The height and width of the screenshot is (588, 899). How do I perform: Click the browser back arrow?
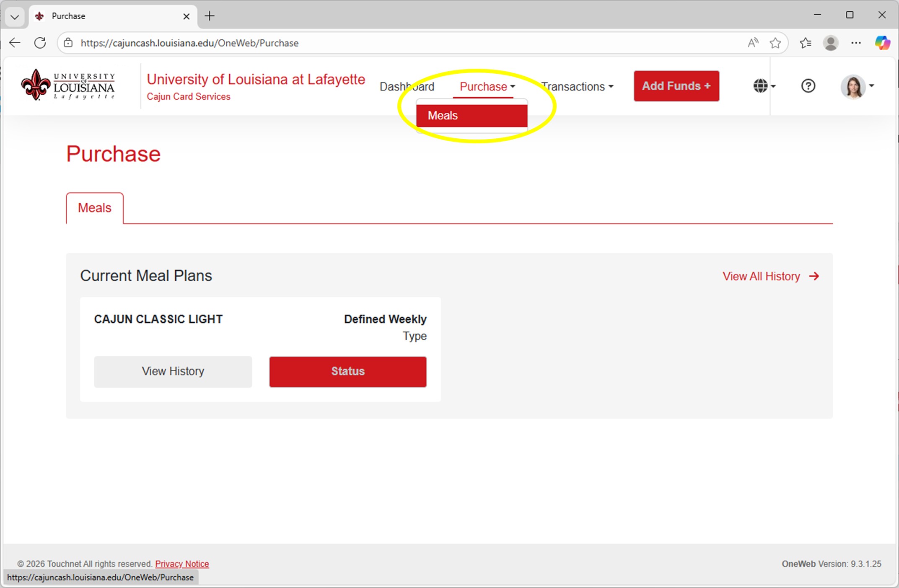(x=15, y=42)
